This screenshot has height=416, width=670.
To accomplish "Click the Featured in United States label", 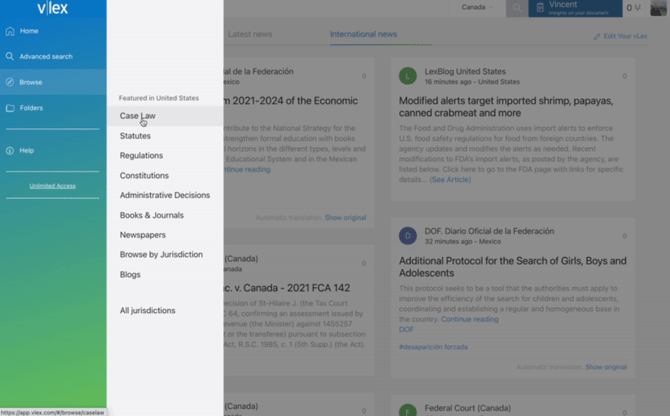I will pyautogui.click(x=159, y=98).
